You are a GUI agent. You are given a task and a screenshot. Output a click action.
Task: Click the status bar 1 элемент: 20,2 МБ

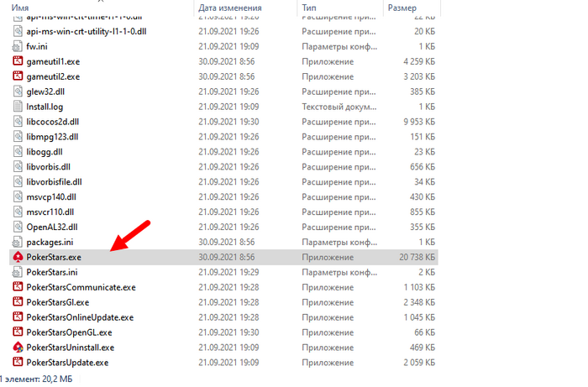click(36, 379)
